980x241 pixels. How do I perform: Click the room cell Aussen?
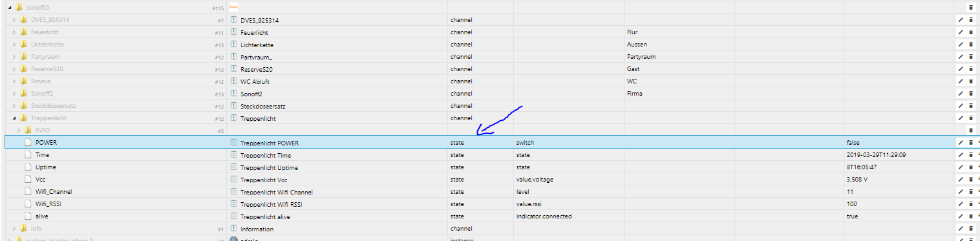pos(637,45)
